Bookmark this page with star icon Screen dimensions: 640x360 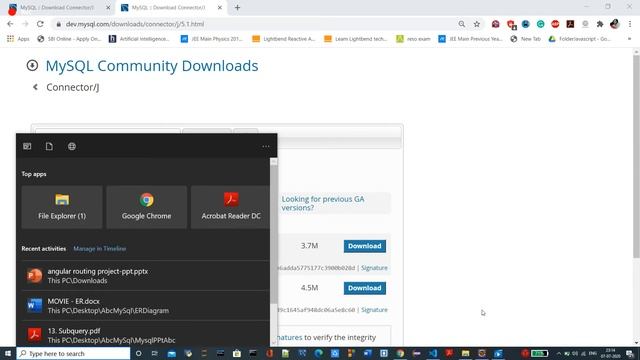477,24
